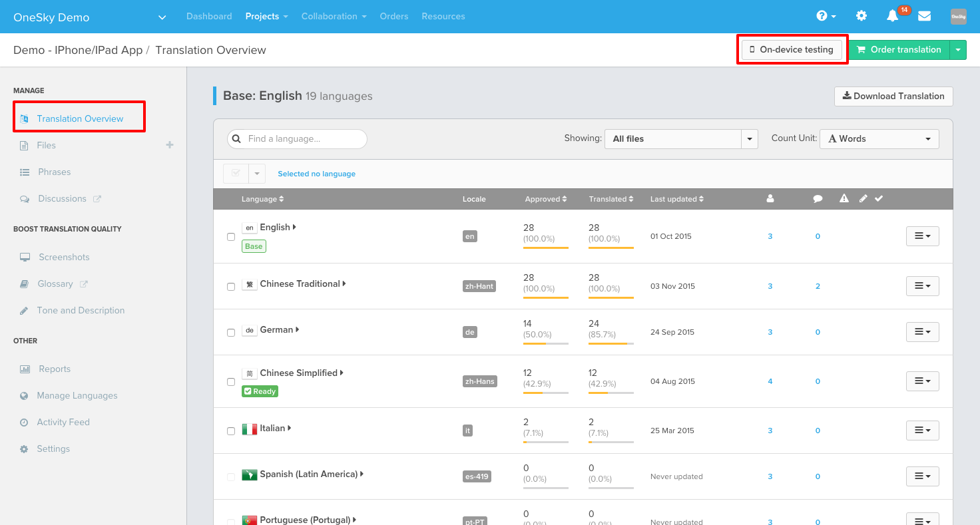The height and width of the screenshot is (525, 980).
Task: Click the Files document icon in sidebar
Action: pyautogui.click(x=24, y=145)
